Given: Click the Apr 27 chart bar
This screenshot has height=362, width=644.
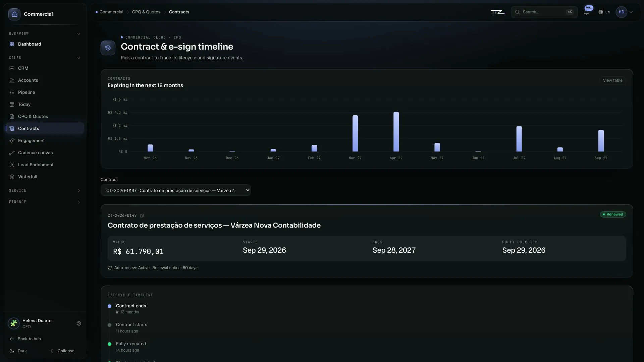Looking at the screenshot, I should [x=396, y=132].
